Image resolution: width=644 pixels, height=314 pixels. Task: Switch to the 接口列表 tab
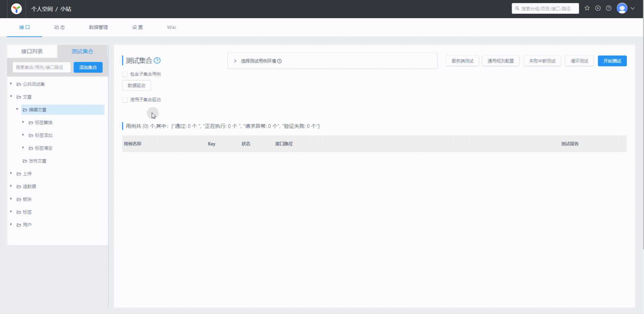32,51
